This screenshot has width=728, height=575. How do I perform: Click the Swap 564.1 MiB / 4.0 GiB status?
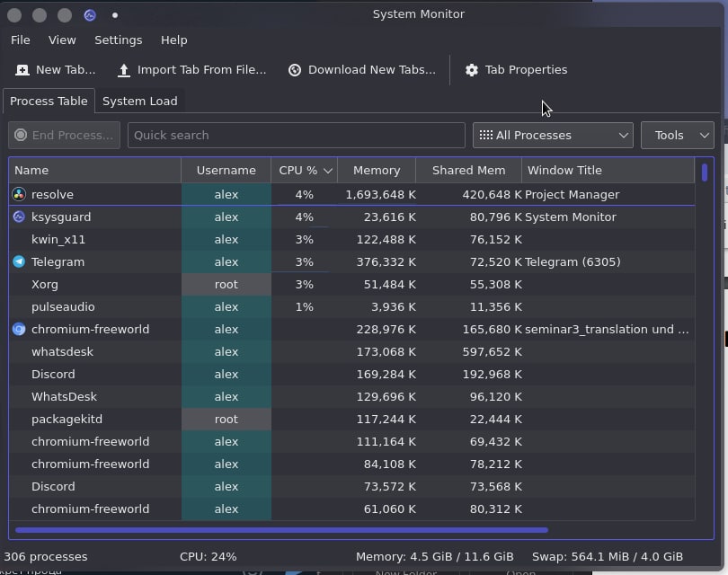[x=608, y=556]
